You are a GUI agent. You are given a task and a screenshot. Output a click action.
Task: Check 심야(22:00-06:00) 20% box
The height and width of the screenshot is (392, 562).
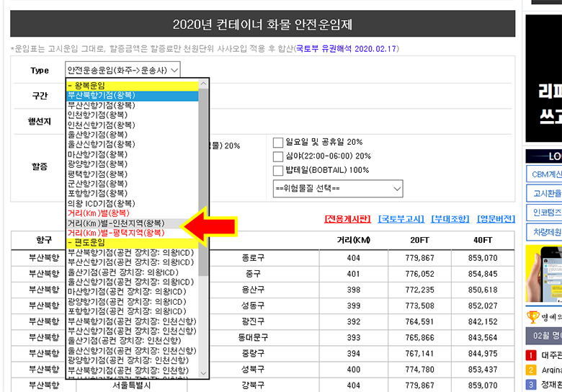click(278, 156)
